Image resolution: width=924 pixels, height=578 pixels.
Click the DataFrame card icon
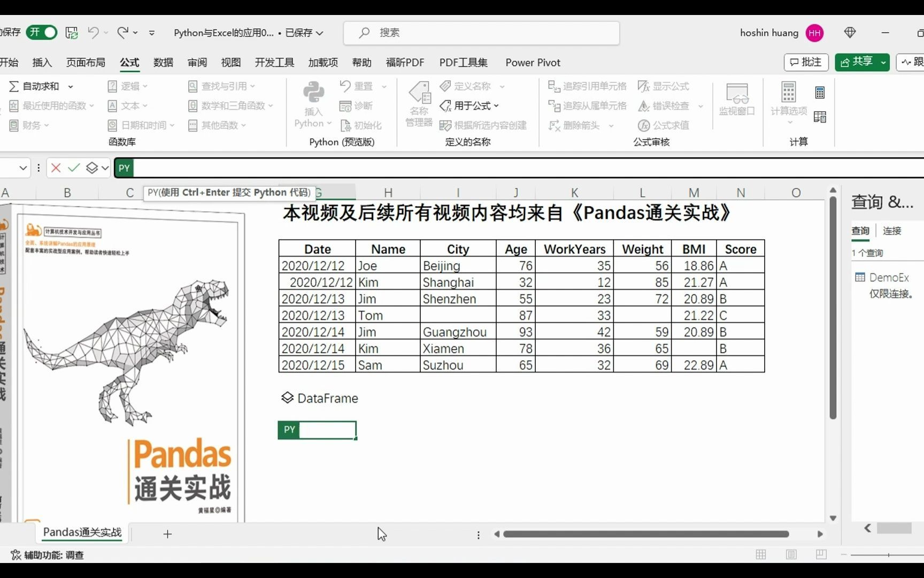[287, 398]
